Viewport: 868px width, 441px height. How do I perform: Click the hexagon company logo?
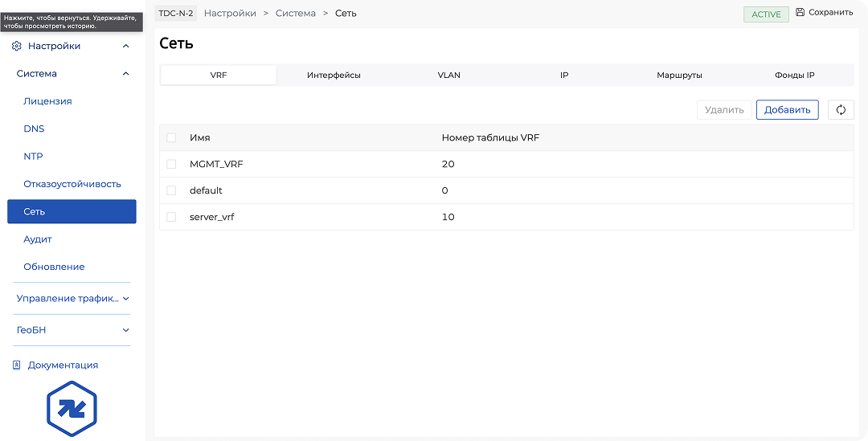click(72, 408)
